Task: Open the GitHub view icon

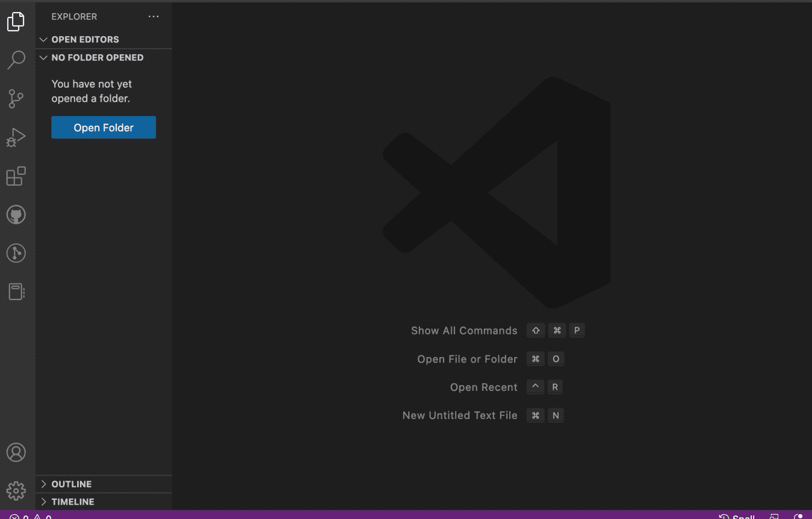Action: [16, 215]
